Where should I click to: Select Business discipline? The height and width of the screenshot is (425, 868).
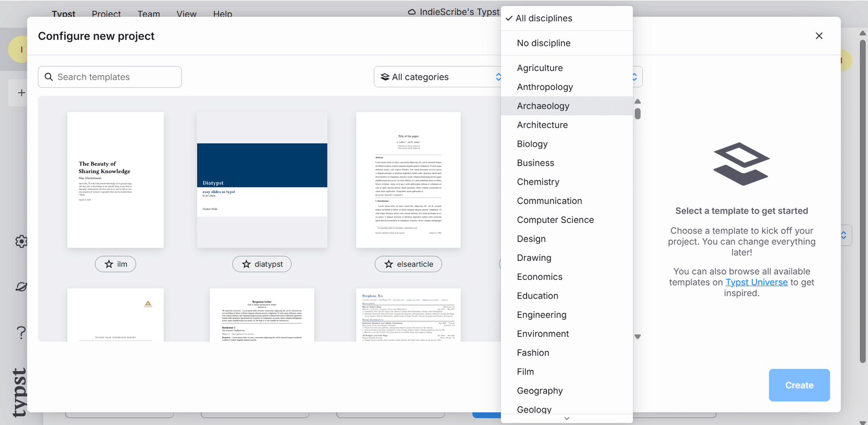pos(567,163)
